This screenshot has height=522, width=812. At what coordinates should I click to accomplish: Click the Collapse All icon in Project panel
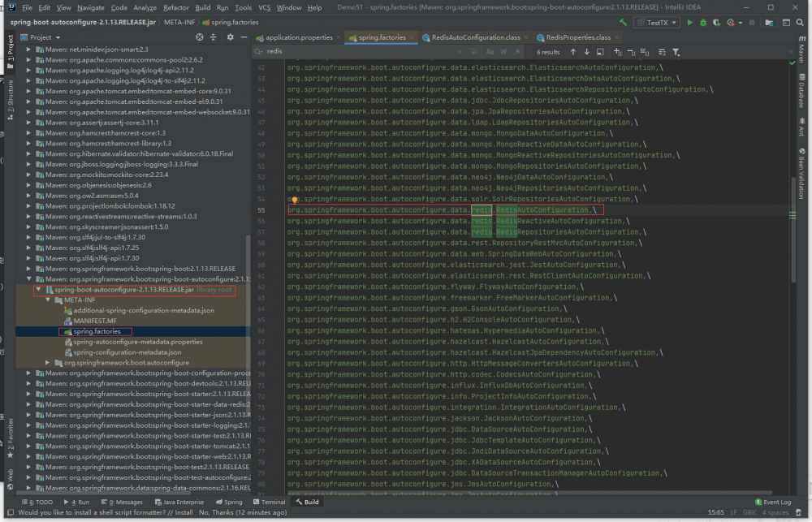point(213,37)
